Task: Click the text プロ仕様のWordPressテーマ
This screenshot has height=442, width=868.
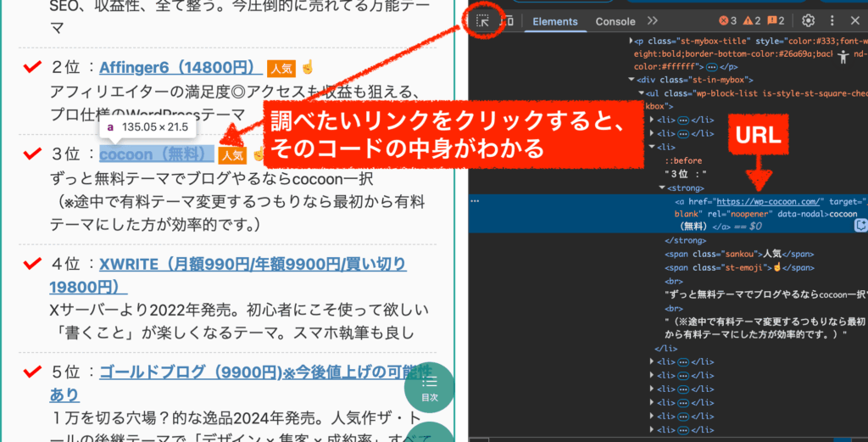Action: point(147,115)
